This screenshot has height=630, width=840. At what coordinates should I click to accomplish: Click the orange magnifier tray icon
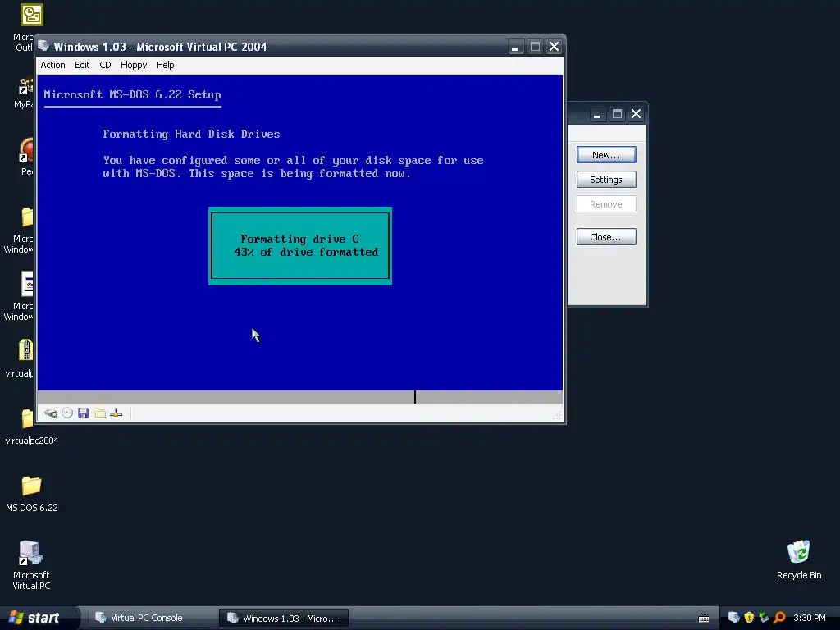point(779,617)
